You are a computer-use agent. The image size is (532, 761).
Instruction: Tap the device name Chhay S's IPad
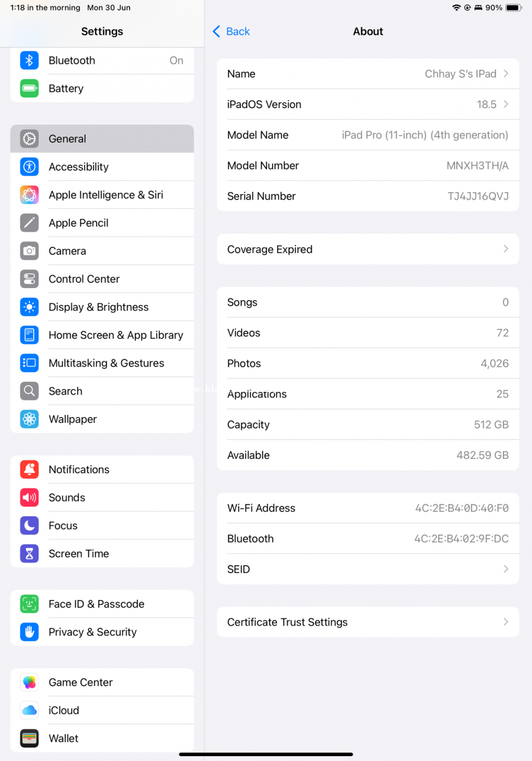(x=461, y=74)
